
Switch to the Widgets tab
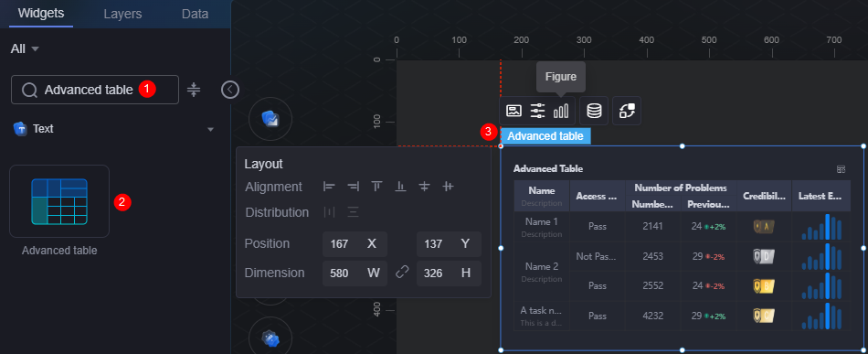(41, 14)
